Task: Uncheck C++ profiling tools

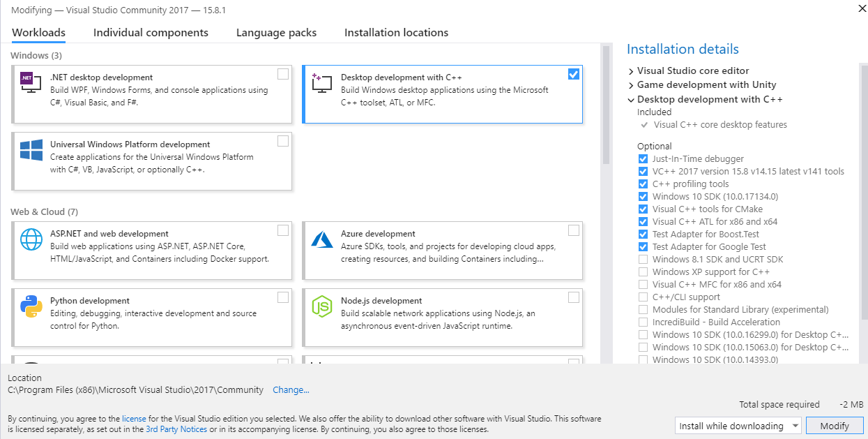Action: pos(643,184)
